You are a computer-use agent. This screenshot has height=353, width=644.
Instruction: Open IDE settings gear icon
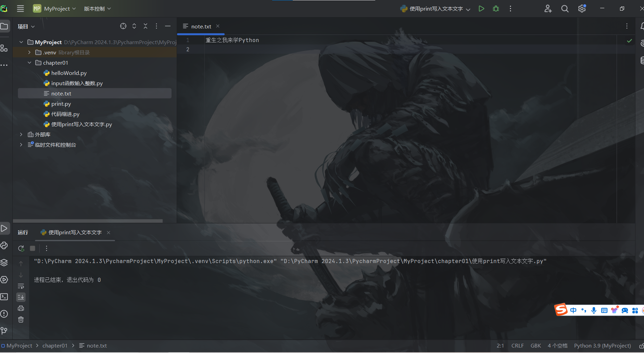click(x=582, y=9)
